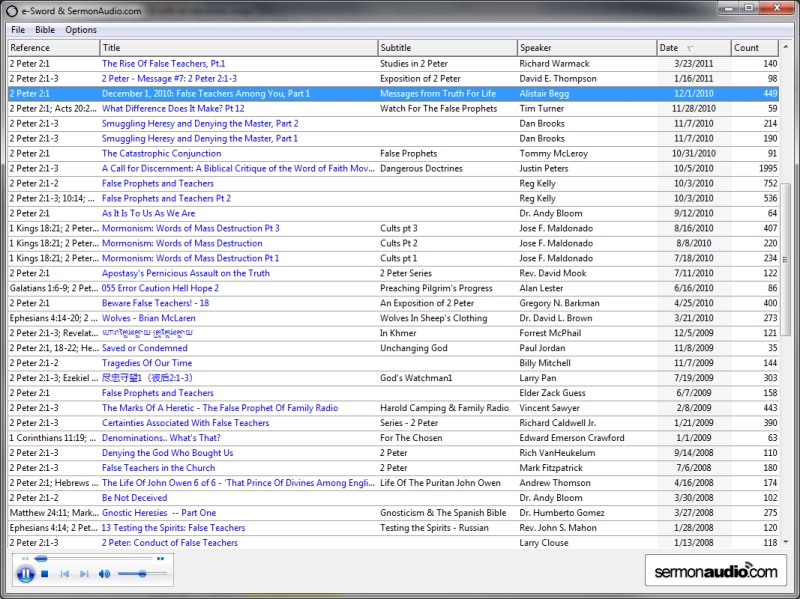Open 'The Catastrophic Conjunction' sermon
800x599 pixels.
click(x=162, y=154)
